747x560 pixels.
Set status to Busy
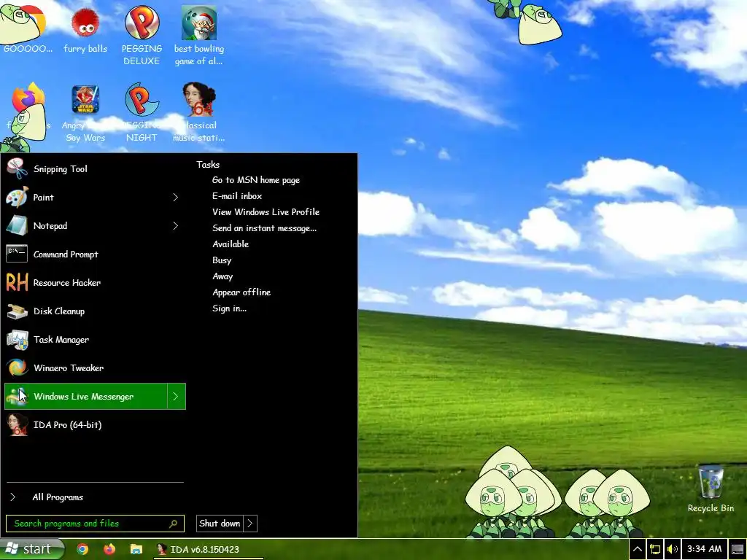(x=222, y=260)
